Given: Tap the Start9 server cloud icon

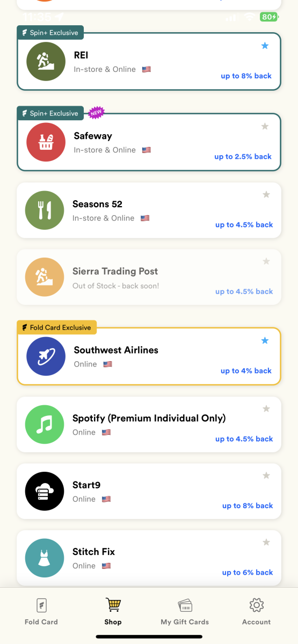Looking at the screenshot, I should [45, 491].
